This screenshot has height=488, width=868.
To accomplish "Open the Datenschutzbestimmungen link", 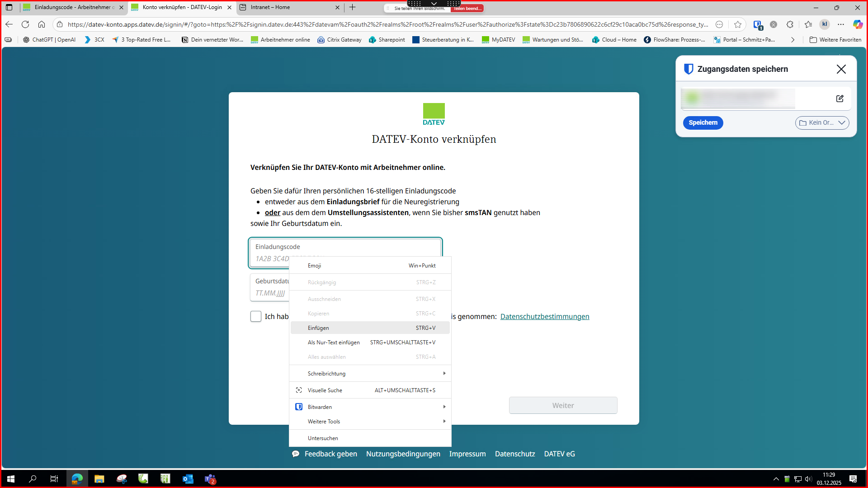I will coord(544,317).
